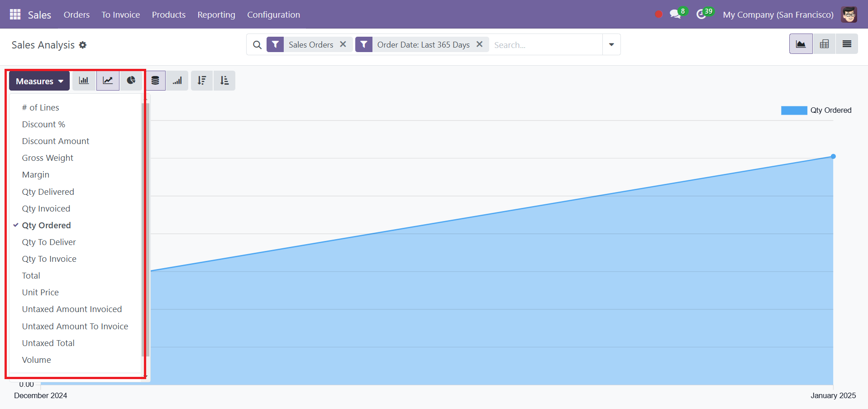Image resolution: width=868 pixels, height=409 pixels.
Task: Open the To Invoice menu
Action: [x=121, y=14]
